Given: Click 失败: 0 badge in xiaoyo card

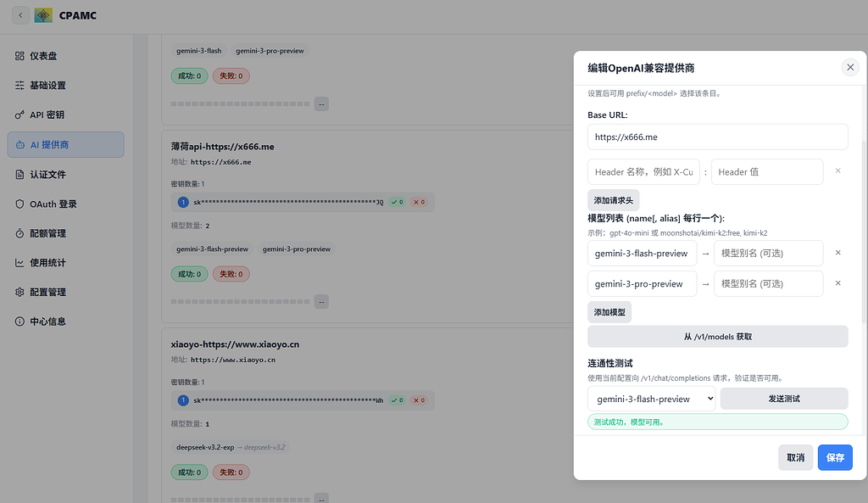Looking at the screenshot, I should pyautogui.click(x=231, y=472).
